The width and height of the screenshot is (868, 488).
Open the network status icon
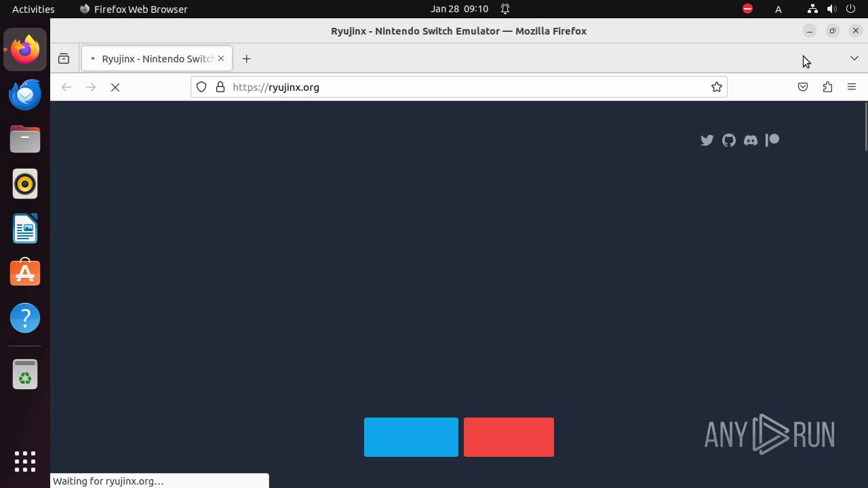click(812, 9)
